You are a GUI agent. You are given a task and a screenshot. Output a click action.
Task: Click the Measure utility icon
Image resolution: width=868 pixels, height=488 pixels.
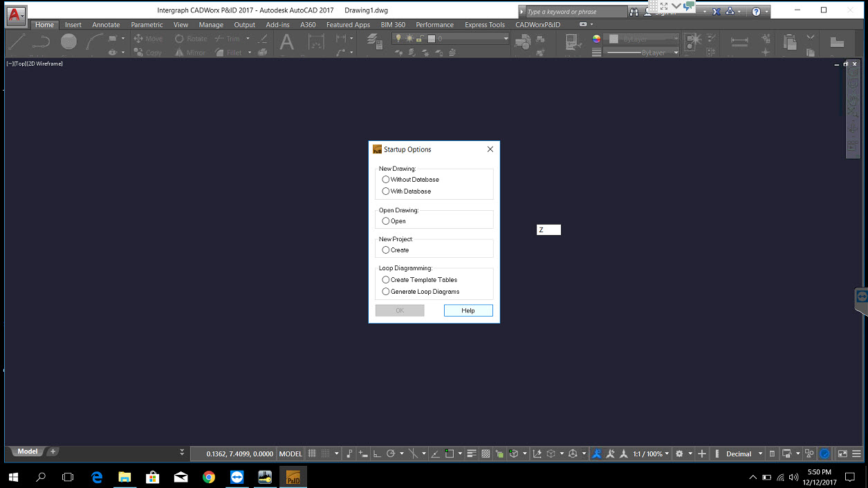(739, 42)
